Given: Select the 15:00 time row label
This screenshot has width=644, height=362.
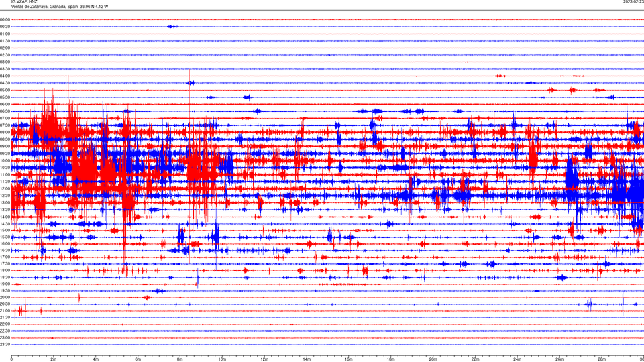Looking at the screenshot, I should [x=5, y=231].
